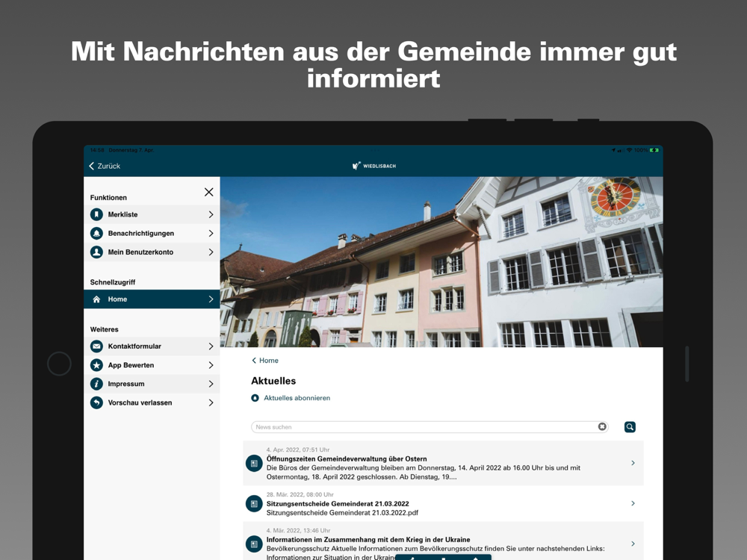This screenshot has width=747, height=560.
Task: Subscribe via Aktuelles abonnieren link
Action: [x=297, y=398]
